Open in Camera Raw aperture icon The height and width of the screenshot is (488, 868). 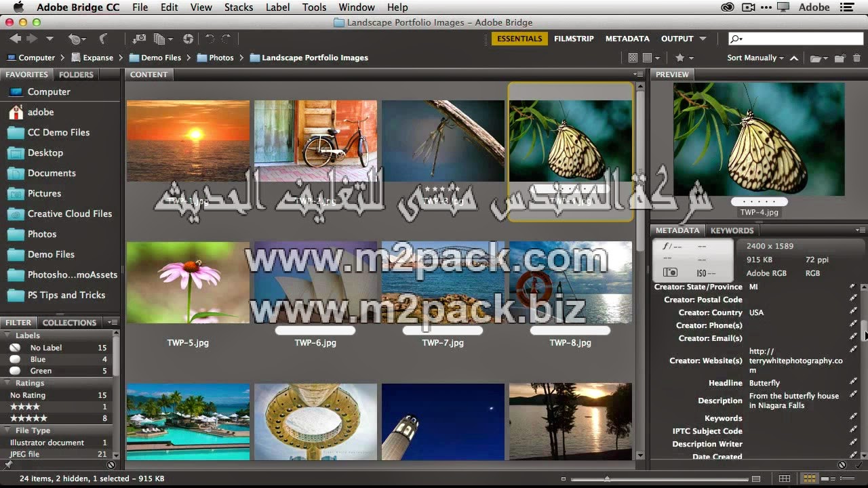pos(188,39)
